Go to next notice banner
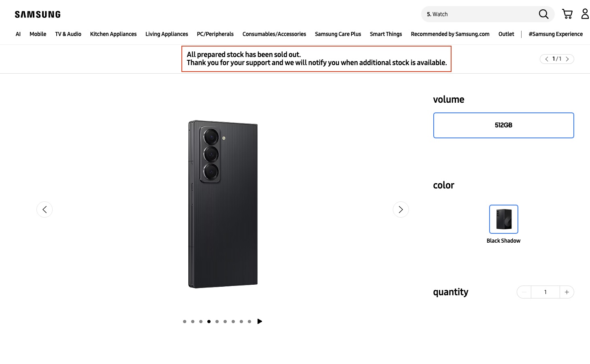Screen dimensions: 590x364 pos(567,59)
